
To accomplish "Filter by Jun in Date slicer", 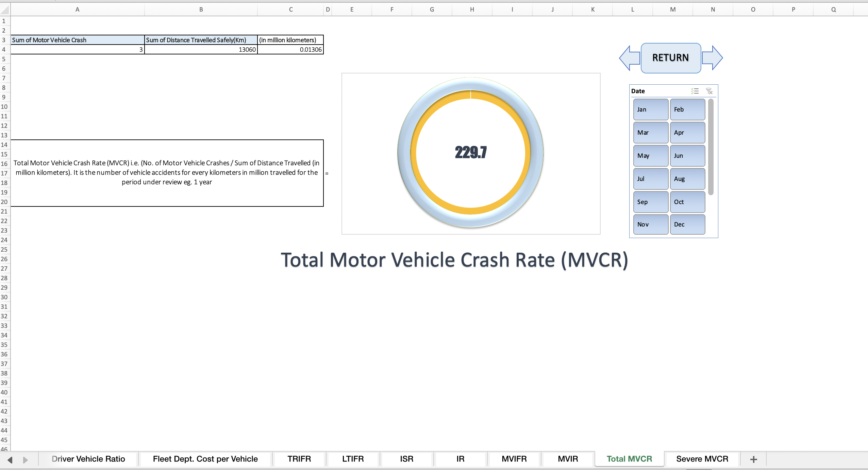I will pos(687,156).
